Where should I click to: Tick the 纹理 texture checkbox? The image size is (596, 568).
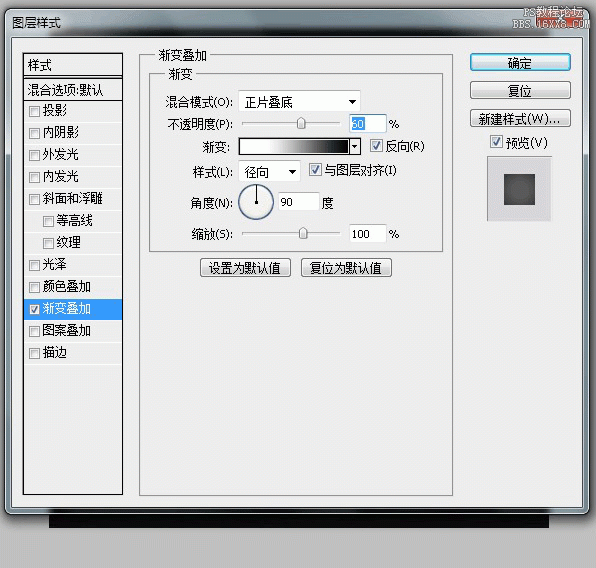(48, 243)
